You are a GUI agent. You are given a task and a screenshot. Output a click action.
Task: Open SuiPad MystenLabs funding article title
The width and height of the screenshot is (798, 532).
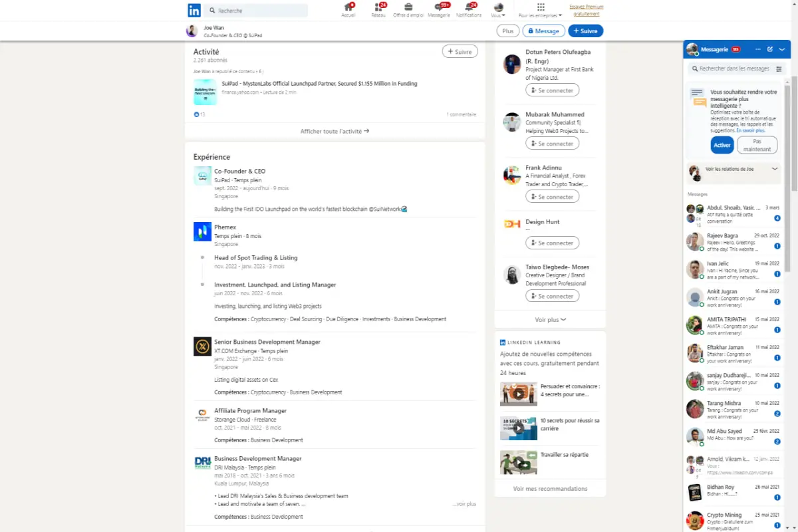pyautogui.click(x=320, y=84)
